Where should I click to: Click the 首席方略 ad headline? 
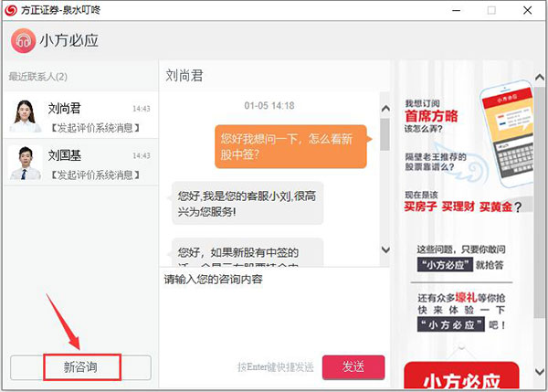431,116
